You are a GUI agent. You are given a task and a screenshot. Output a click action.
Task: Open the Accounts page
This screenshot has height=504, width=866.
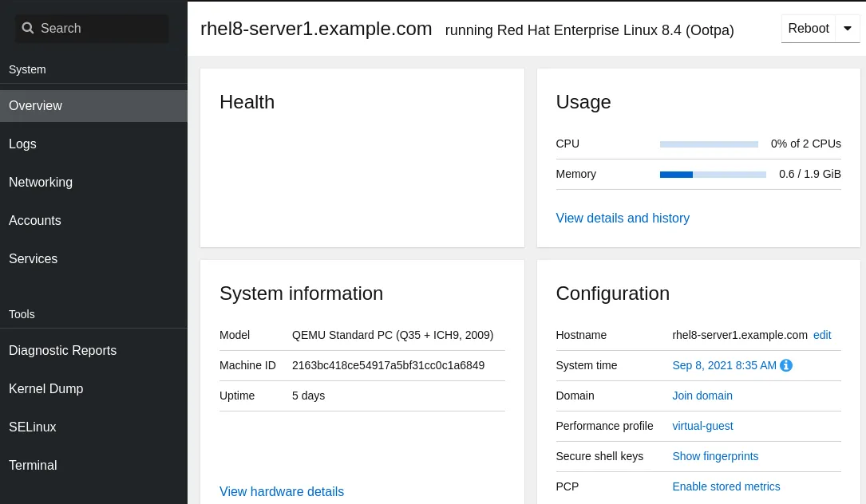[34, 221]
